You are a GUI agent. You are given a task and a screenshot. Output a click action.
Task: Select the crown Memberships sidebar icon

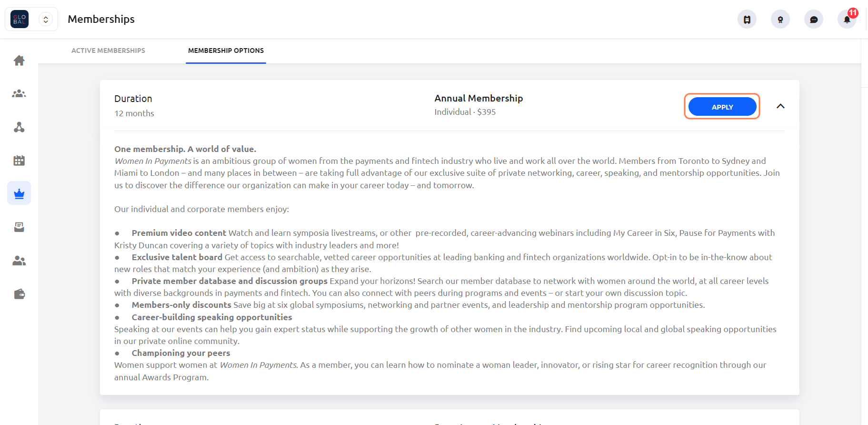pyautogui.click(x=19, y=193)
